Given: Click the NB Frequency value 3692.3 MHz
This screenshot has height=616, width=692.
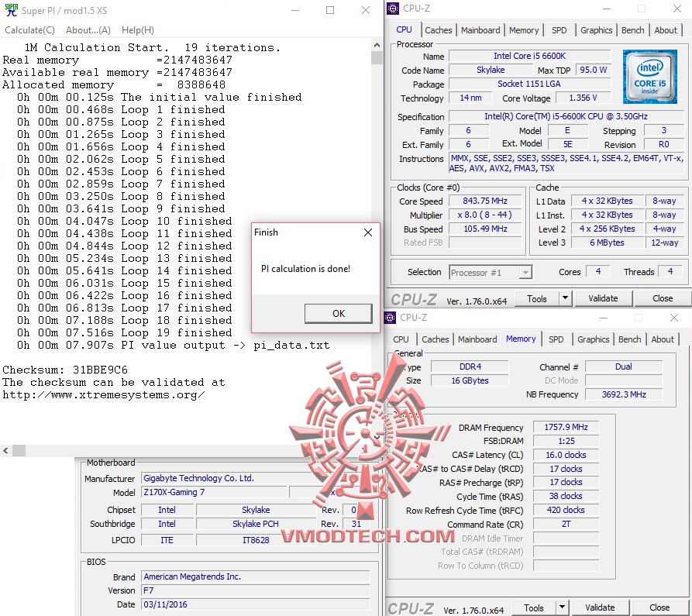Looking at the screenshot, I should point(624,394).
